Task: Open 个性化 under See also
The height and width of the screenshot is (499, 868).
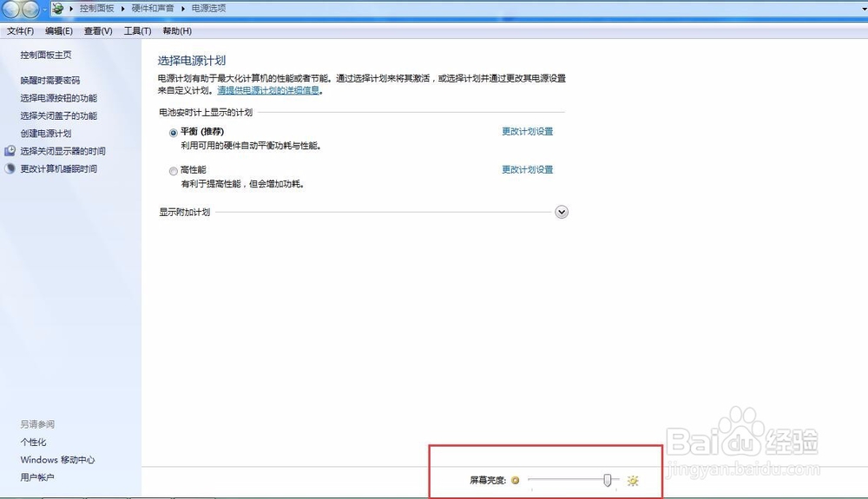Action: (x=33, y=442)
